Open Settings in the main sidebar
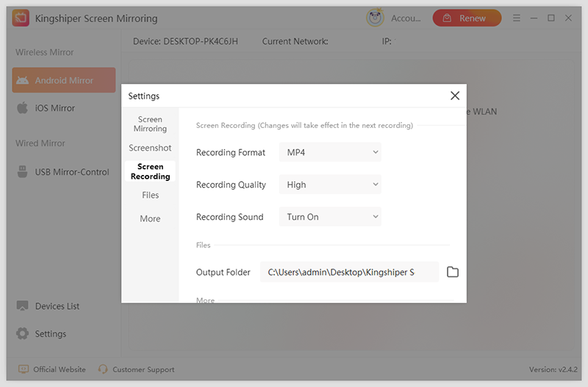Screen dimensions: 588x387 pyautogui.click(x=41, y=334)
